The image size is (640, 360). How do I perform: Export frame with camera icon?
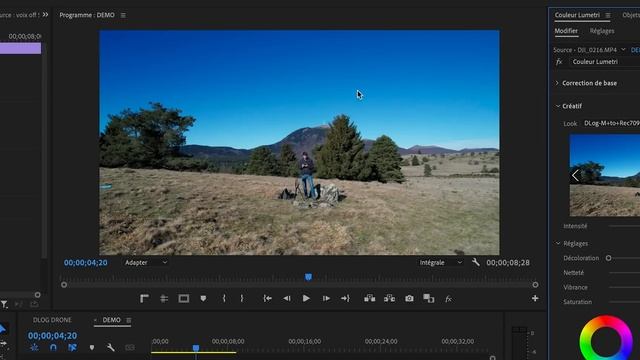(409, 298)
